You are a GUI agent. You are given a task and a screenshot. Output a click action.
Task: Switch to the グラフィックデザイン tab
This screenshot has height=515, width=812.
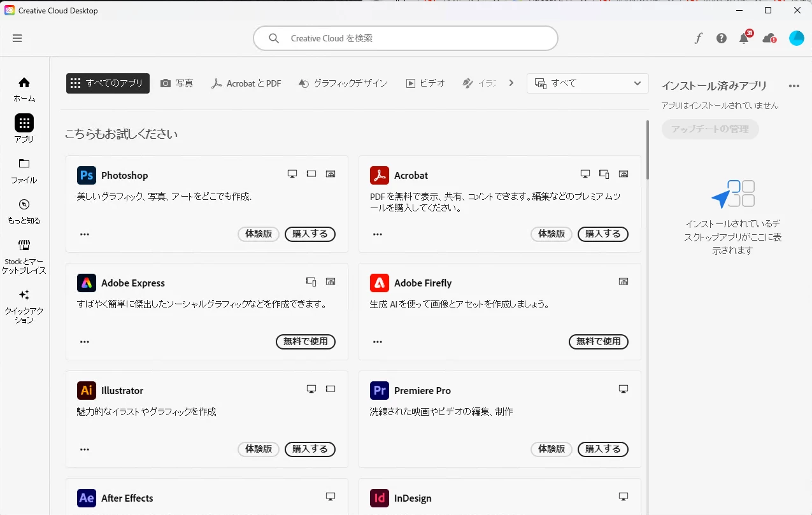tap(343, 83)
